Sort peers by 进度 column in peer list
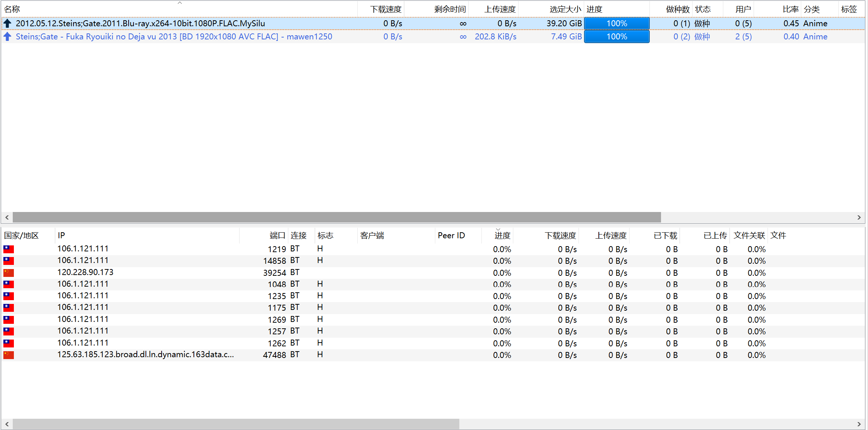 click(498, 235)
